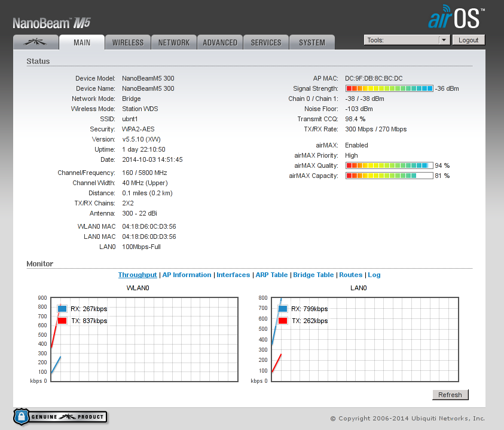View the Bridge Table

pos(313,275)
